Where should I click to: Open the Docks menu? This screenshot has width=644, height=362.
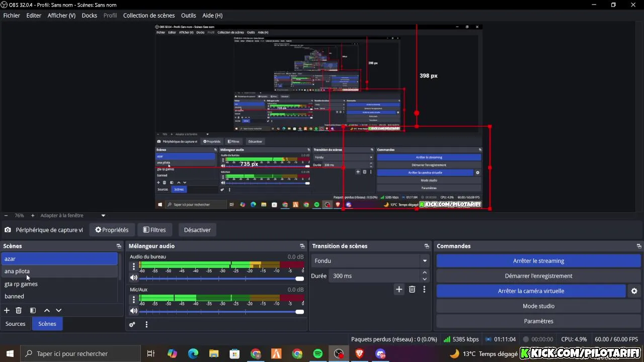tap(90, 16)
